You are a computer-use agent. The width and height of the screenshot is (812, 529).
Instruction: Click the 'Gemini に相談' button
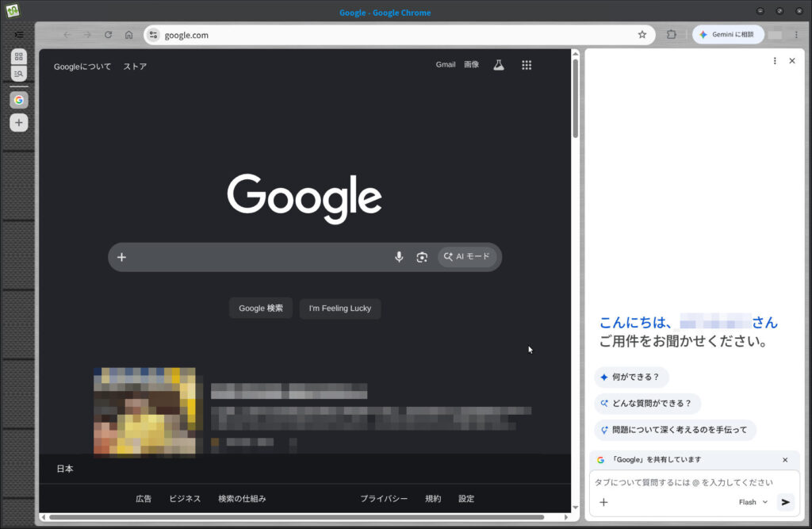click(728, 35)
